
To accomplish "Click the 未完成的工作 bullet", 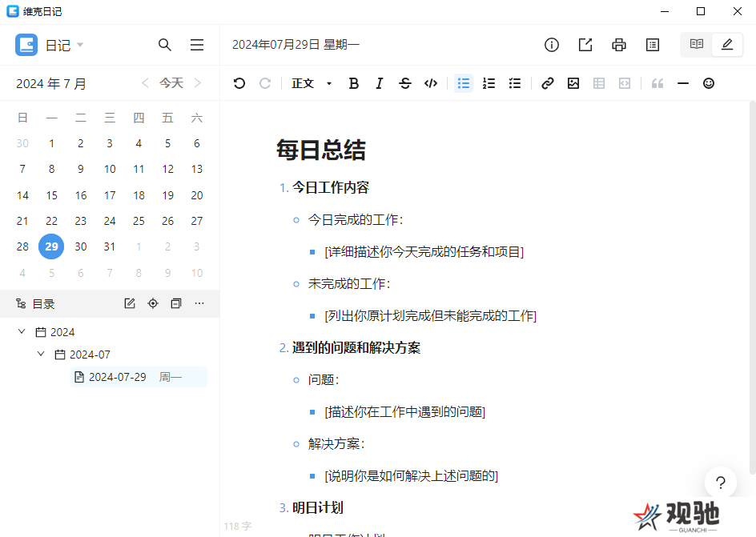I will [349, 283].
